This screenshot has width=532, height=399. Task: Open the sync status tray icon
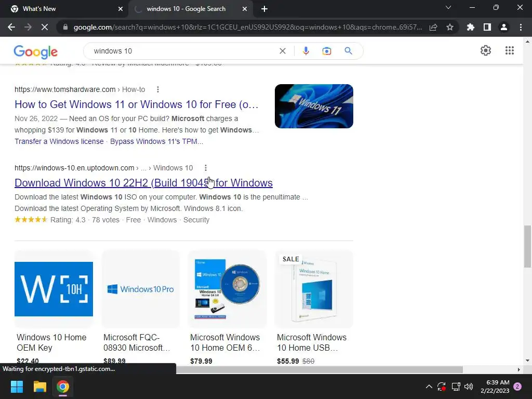click(442, 387)
